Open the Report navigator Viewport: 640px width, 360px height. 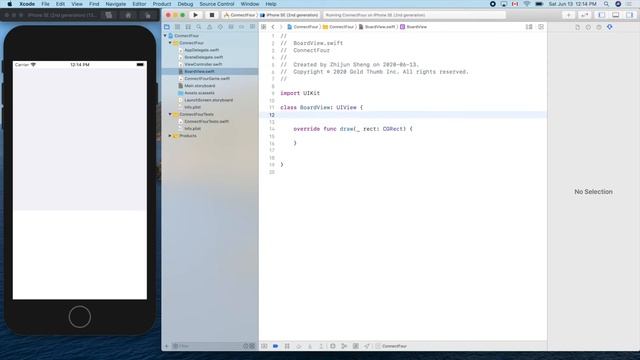pyautogui.click(x=252, y=27)
